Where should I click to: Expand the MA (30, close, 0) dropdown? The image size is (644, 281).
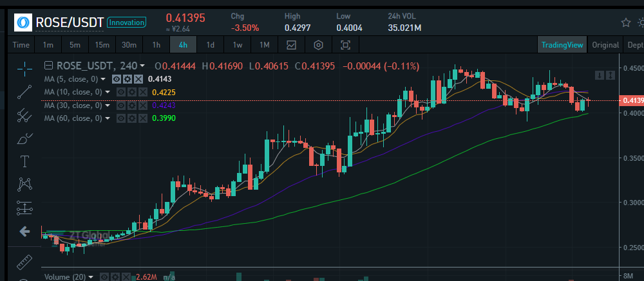(108, 105)
